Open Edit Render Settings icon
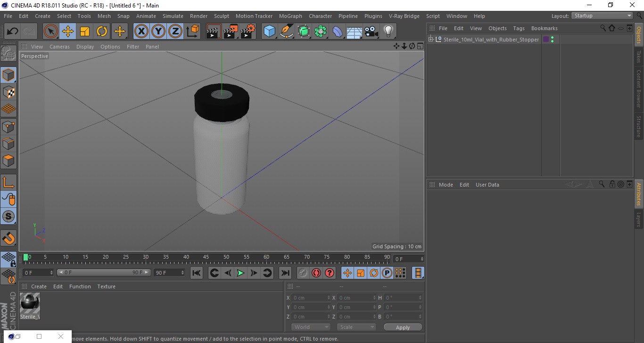644x343 pixels. [248, 32]
